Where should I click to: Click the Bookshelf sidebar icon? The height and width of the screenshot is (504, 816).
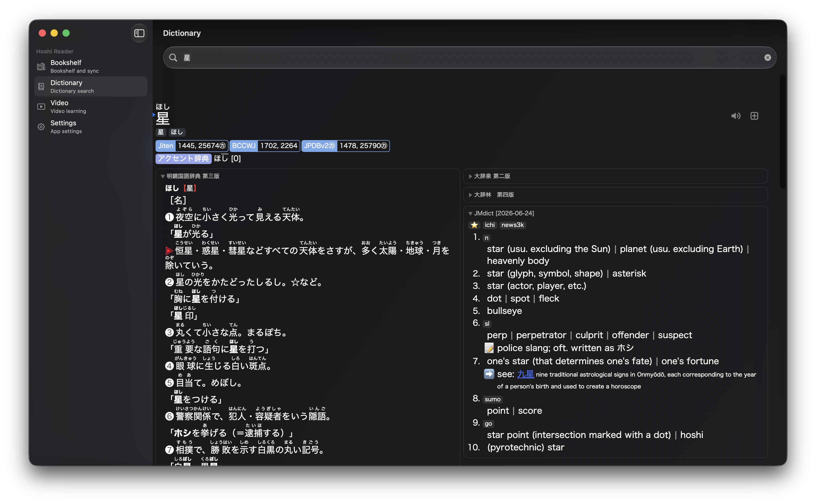click(x=41, y=67)
